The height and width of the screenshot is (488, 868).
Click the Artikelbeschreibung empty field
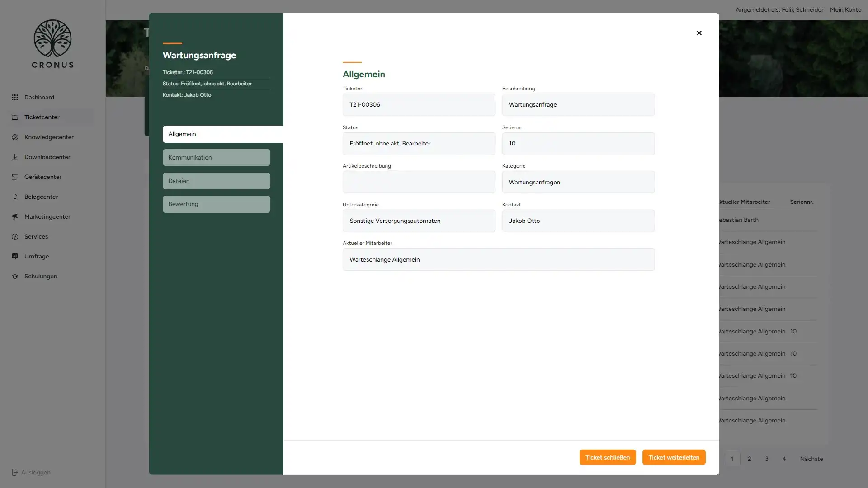419,182
